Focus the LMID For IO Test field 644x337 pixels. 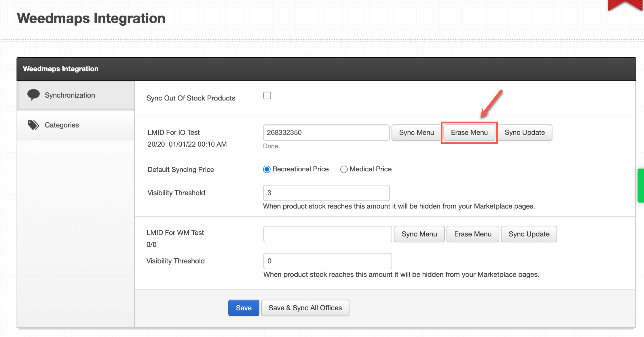(326, 132)
